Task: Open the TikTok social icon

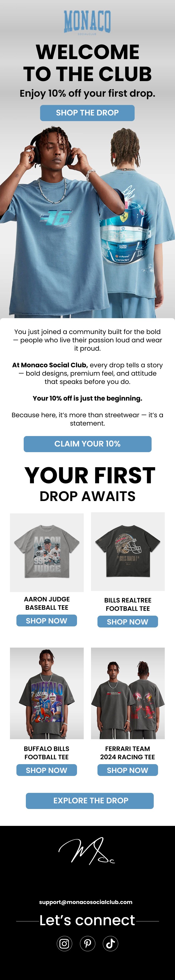Action: click(111, 943)
